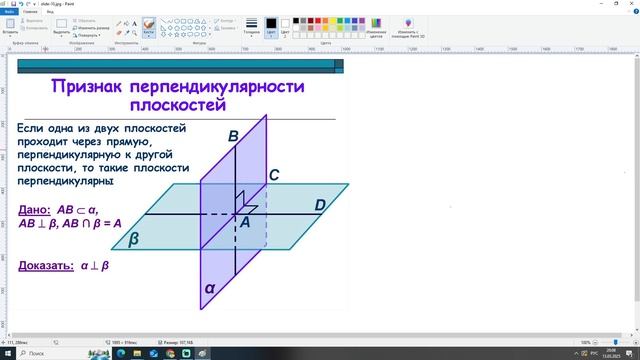Open Microsoft Edge from taskbar
The width and height of the screenshot is (640, 360).
(x=121, y=353)
